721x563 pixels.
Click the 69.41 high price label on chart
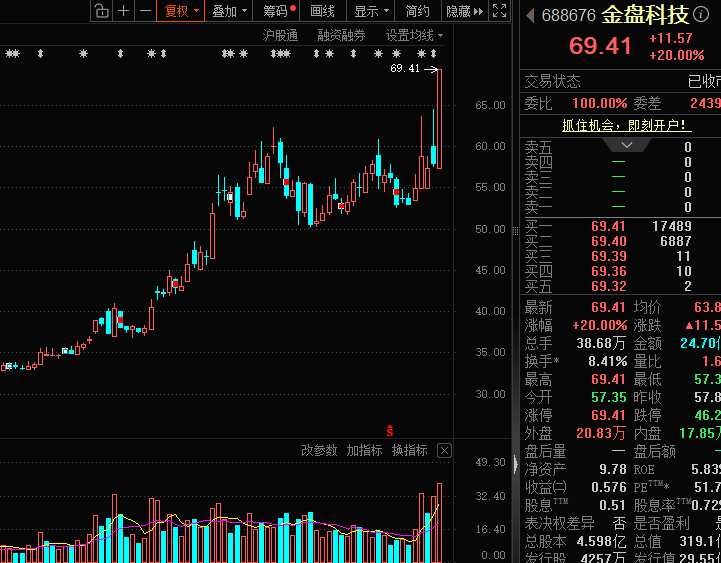[405, 69]
